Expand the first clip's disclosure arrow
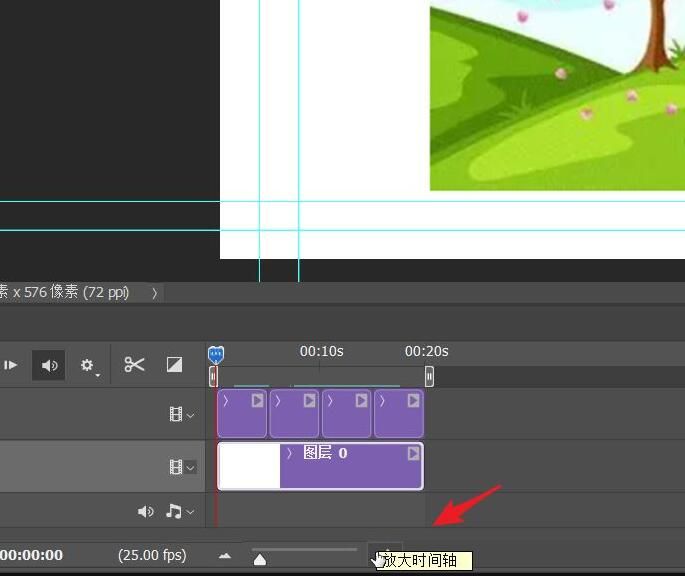 click(226, 400)
